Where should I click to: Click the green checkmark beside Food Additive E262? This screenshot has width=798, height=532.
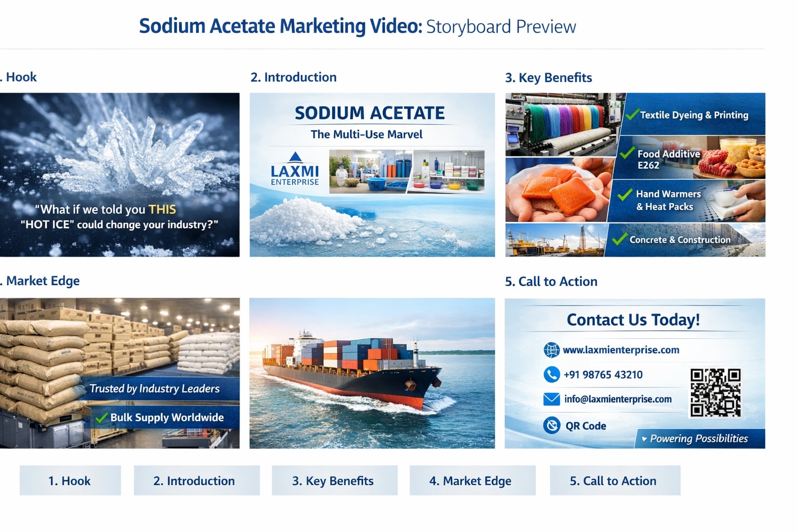(x=628, y=152)
